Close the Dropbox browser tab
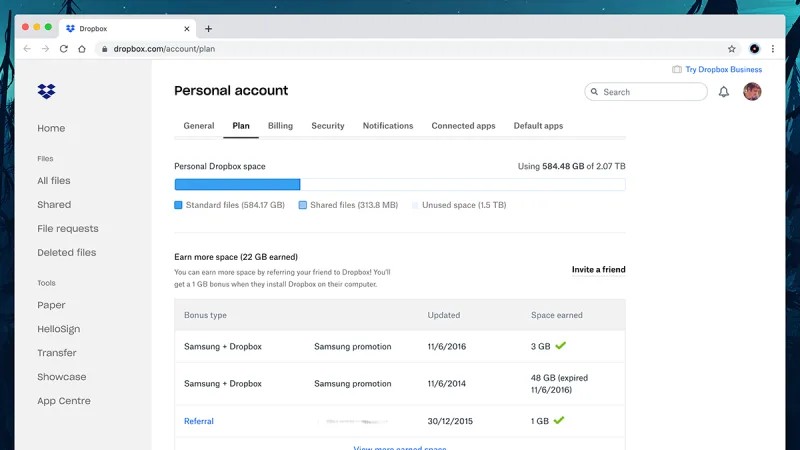This screenshot has width=800, height=450. tap(187, 29)
